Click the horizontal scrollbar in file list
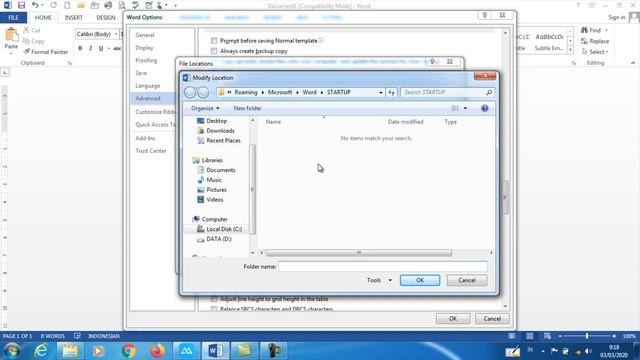The width and height of the screenshot is (640, 360). click(359, 253)
